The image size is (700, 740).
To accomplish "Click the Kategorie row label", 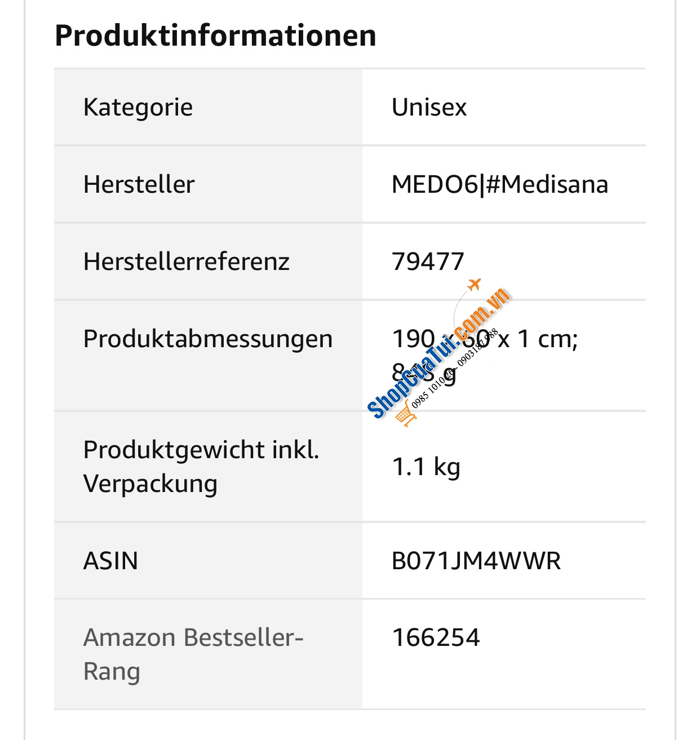I will (138, 107).
